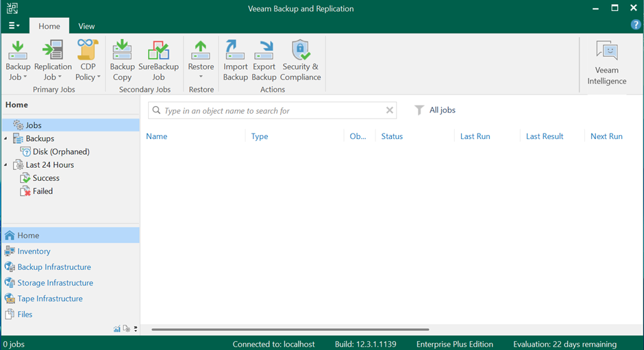Click the search magnifier icon
This screenshot has height=350, width=644.
(x=156, y=110)
